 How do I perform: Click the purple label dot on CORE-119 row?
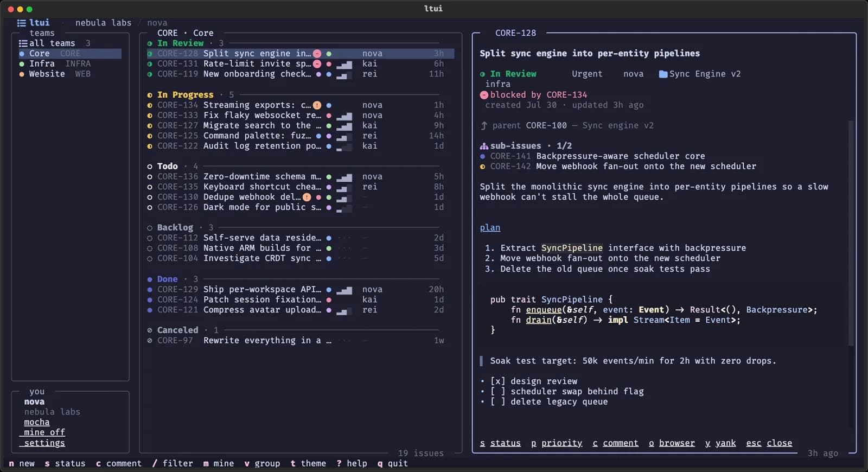pos(318,74)
